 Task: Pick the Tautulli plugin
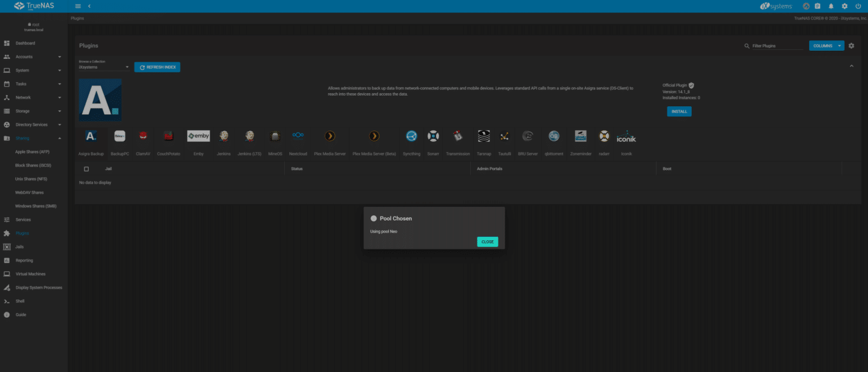(x=505, y=136)
